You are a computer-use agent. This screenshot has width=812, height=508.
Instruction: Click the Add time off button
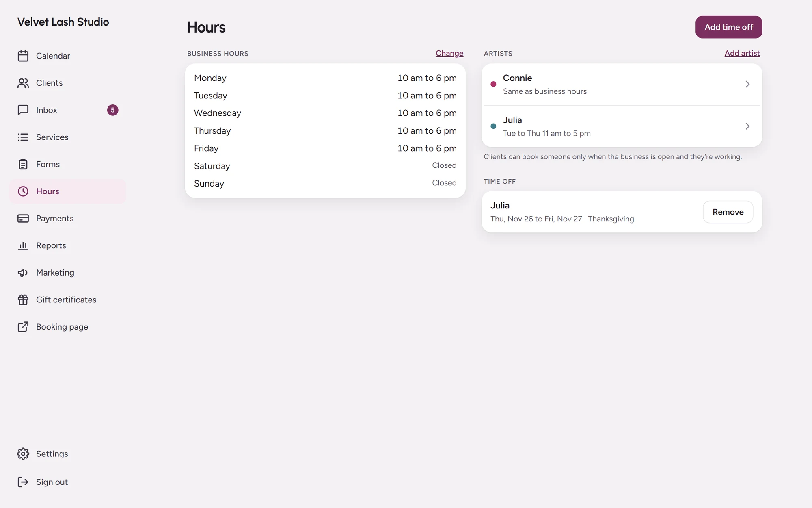coord(729,27)
